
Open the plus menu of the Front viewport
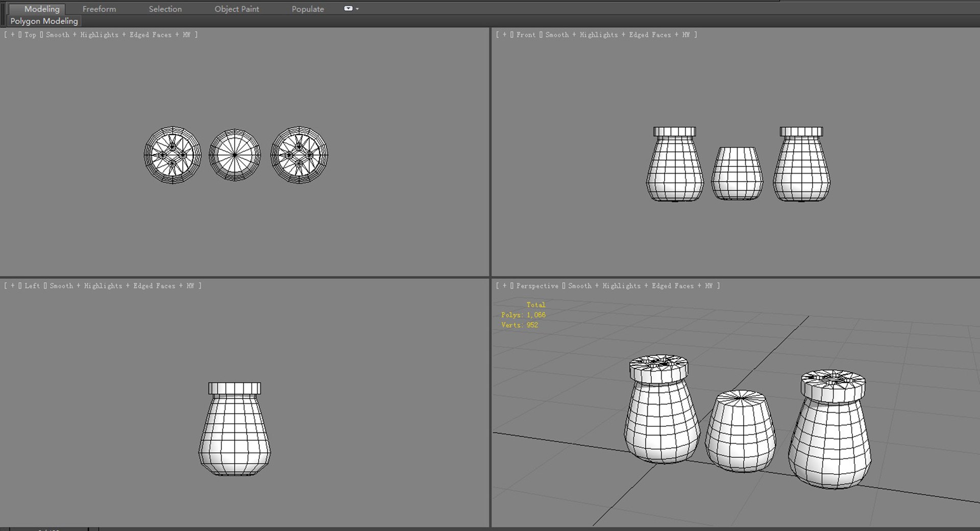pos(505,35)
